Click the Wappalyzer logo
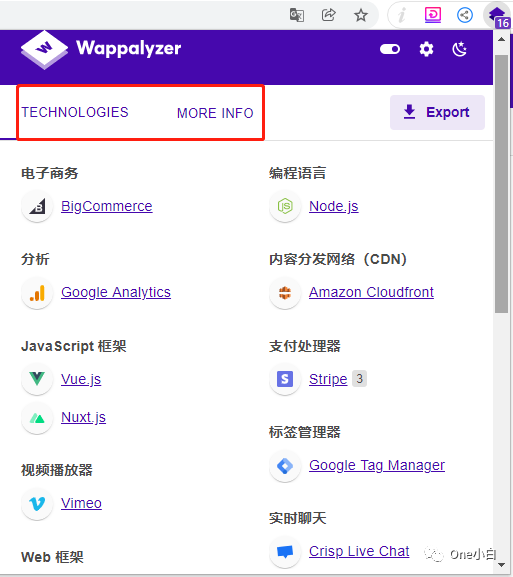Image resolution: width=513 pixels, height=577 pixels. 101,49
